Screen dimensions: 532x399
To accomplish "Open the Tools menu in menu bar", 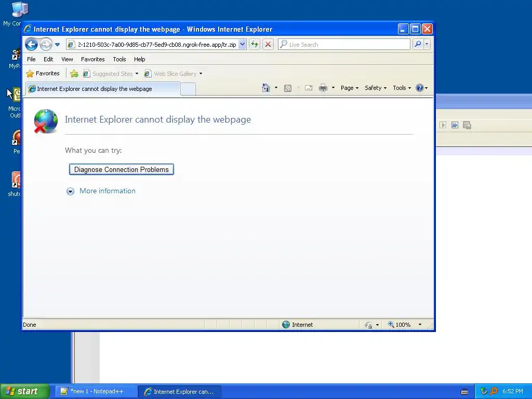I will [x=119, y=59].
